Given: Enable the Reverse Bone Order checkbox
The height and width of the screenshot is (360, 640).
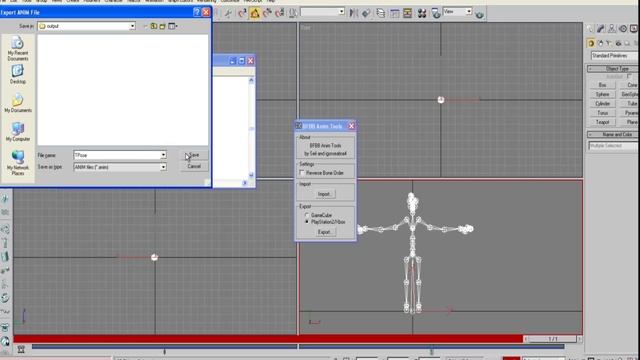Looking at the screenshot, I should coord(302,173).
